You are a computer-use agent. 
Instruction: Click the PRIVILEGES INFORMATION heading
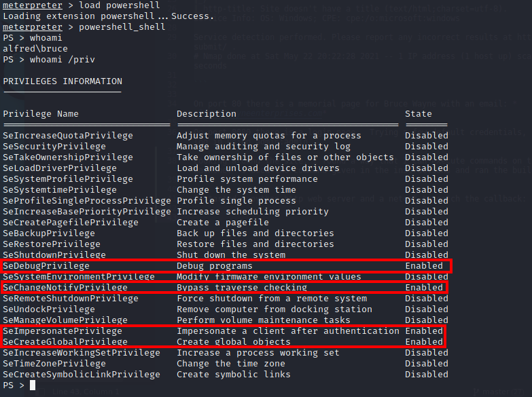point(63,81)
